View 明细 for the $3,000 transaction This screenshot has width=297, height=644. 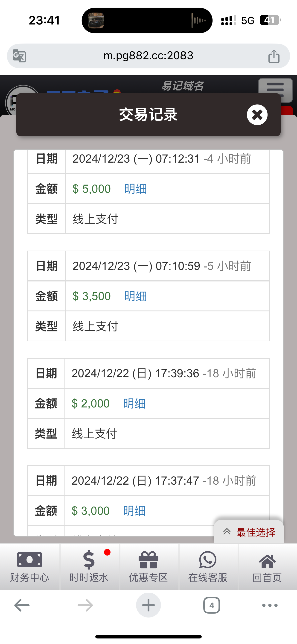click(x=134, y=511)
